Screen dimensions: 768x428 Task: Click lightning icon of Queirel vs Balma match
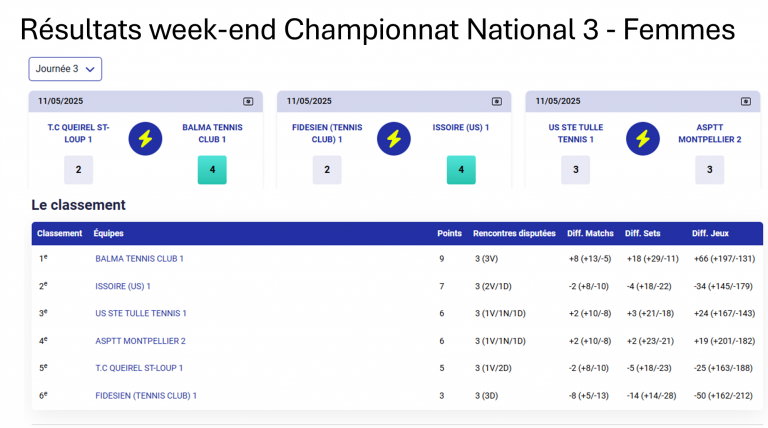coord(145,138)
